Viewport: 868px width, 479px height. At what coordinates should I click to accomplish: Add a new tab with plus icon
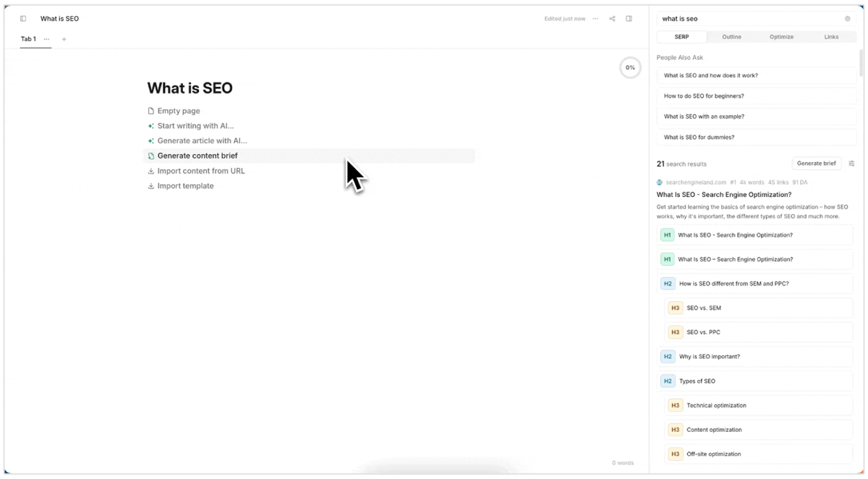64,39
